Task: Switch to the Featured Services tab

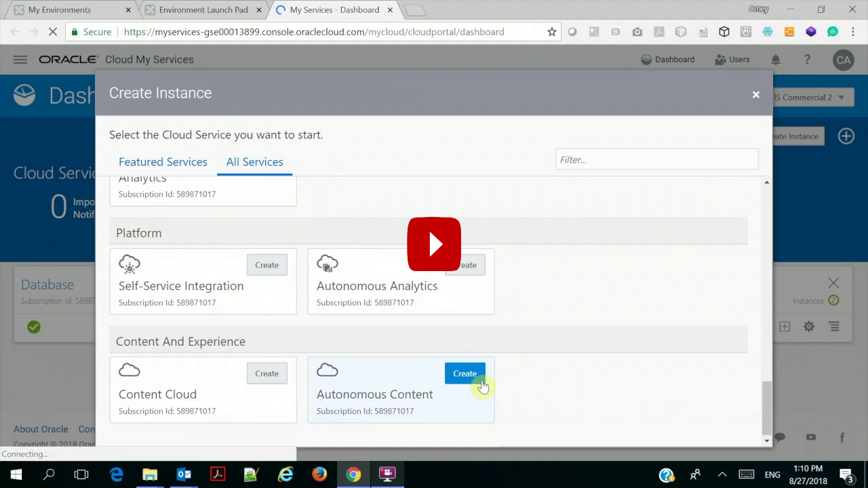Action: click(x=163, y=162)
